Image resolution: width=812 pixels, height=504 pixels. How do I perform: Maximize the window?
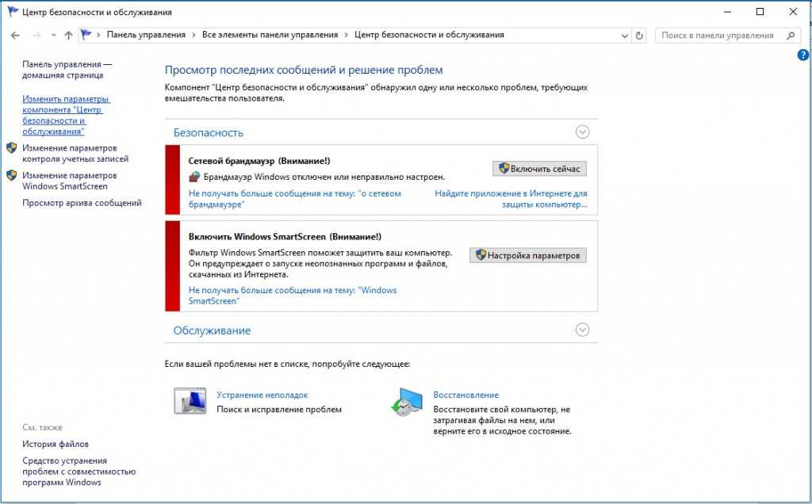coord(760,11)
